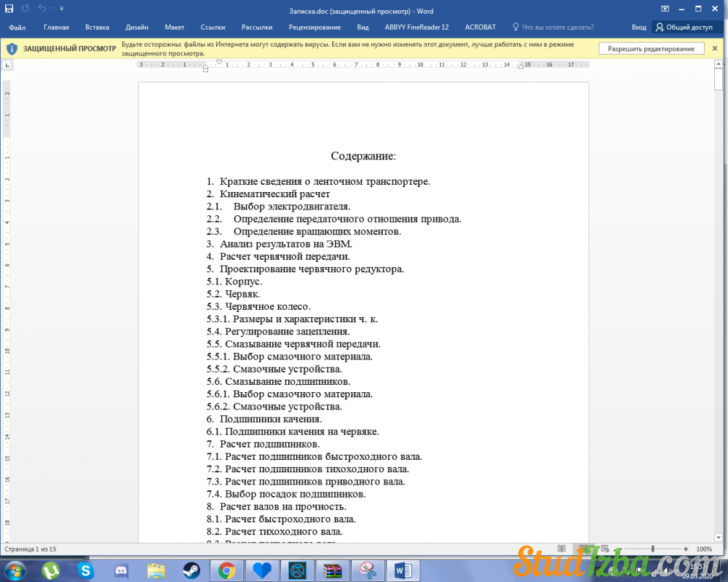This screenshot has height=582, width=728.
Task: Click the zoom in plus icon
Action: 686,549
